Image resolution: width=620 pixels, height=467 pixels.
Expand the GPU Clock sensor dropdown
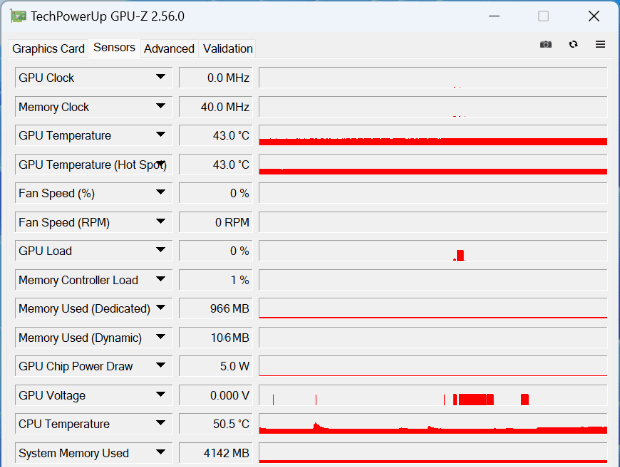(161, 77)
